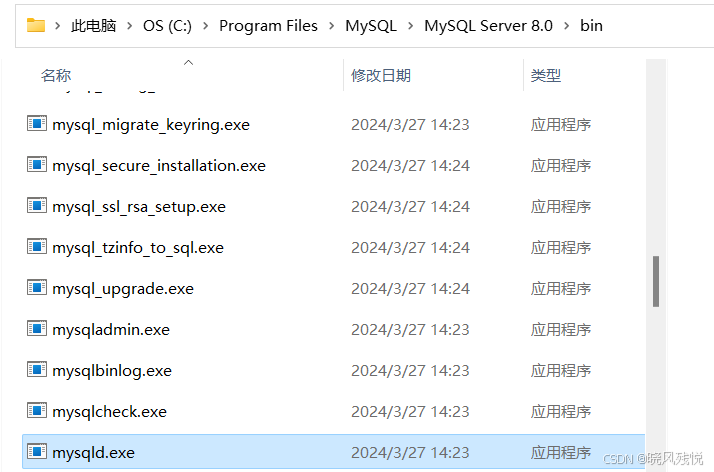Navigate to MySQL breadcrumb
Screen dimensions: 714x472
pyautogui.click(x=371, y=26)
